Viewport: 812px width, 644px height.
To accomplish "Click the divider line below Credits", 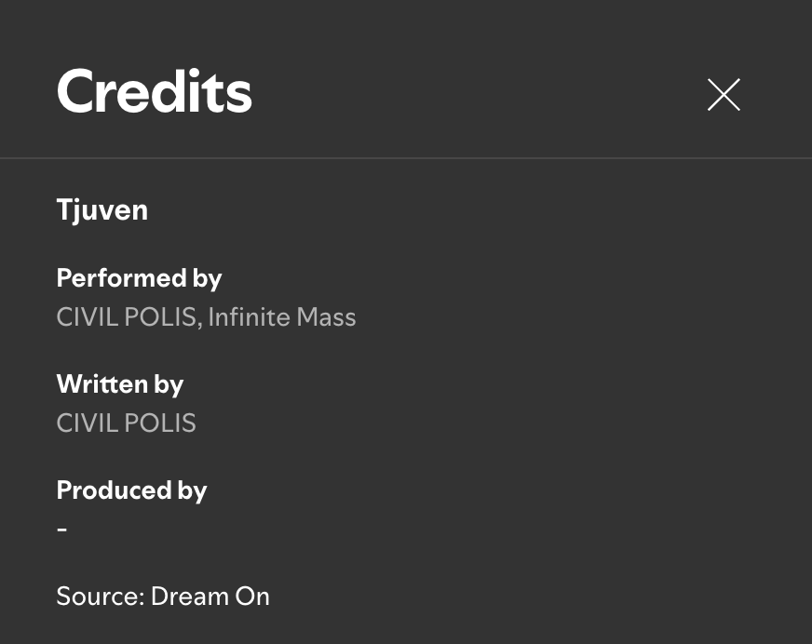I will click(x=406, y=158).
